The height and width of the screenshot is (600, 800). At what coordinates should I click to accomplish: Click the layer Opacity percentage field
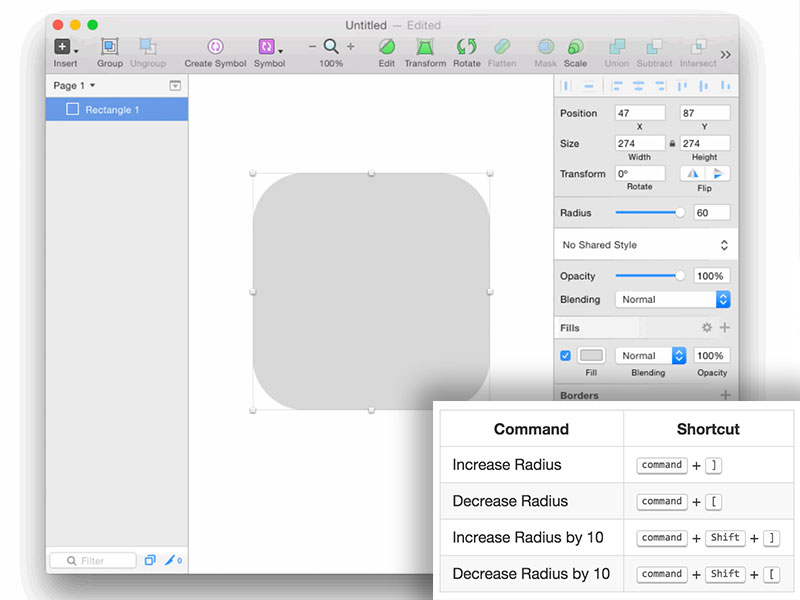(x=711, y=276)
